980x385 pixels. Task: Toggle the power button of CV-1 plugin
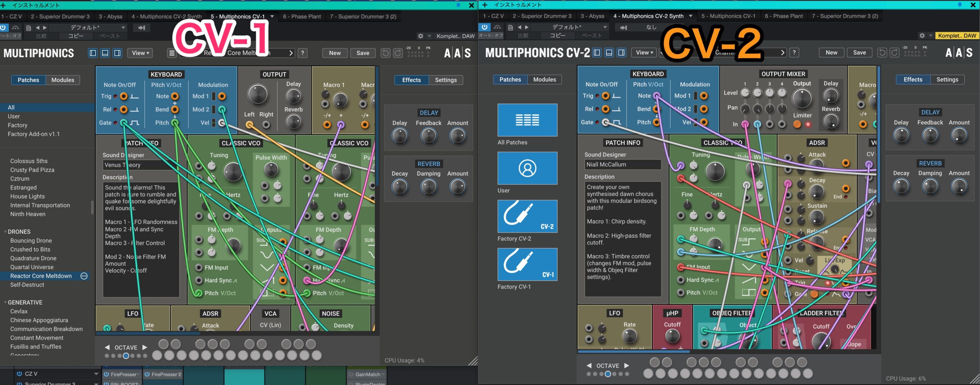tap(3, 28)
